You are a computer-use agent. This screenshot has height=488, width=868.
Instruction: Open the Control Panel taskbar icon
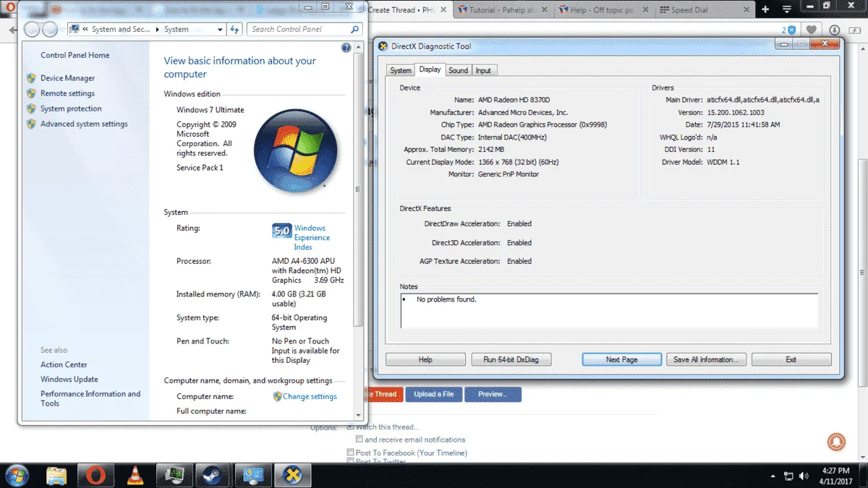click(252, 475)
